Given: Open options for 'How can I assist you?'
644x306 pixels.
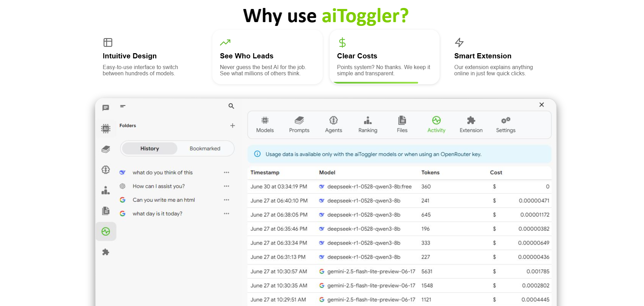Looking at the screenshot, I should pos(227,186).
